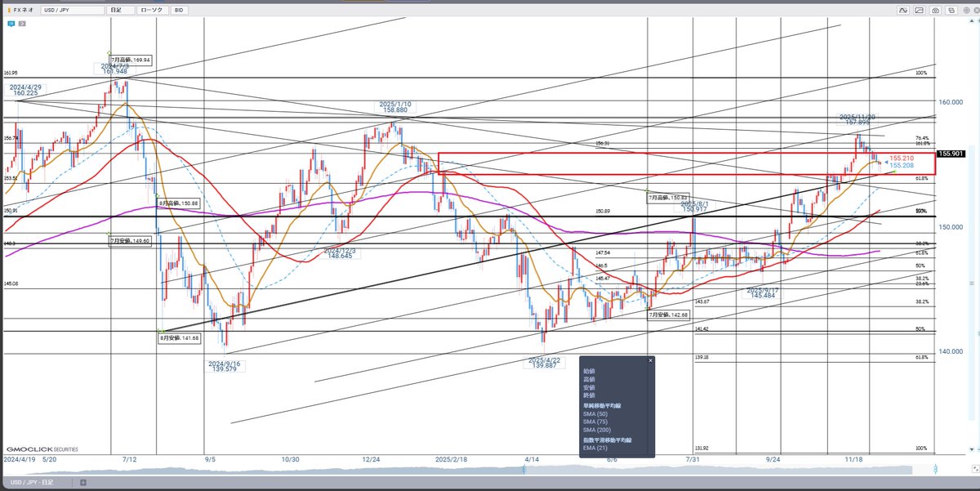
Task: Select SMA (75) in legend popup
Action: [594, 422]
